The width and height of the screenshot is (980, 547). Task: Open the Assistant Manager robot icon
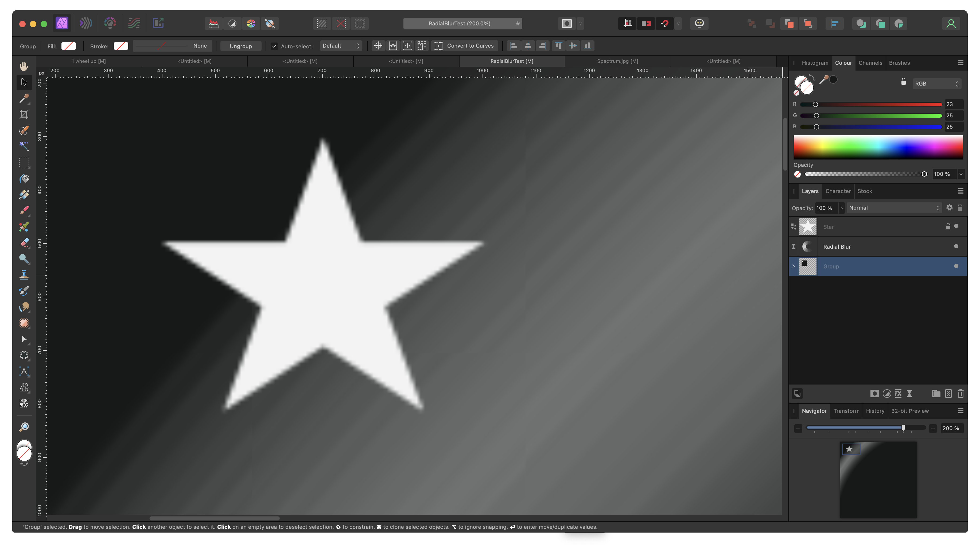click(699, 24)
